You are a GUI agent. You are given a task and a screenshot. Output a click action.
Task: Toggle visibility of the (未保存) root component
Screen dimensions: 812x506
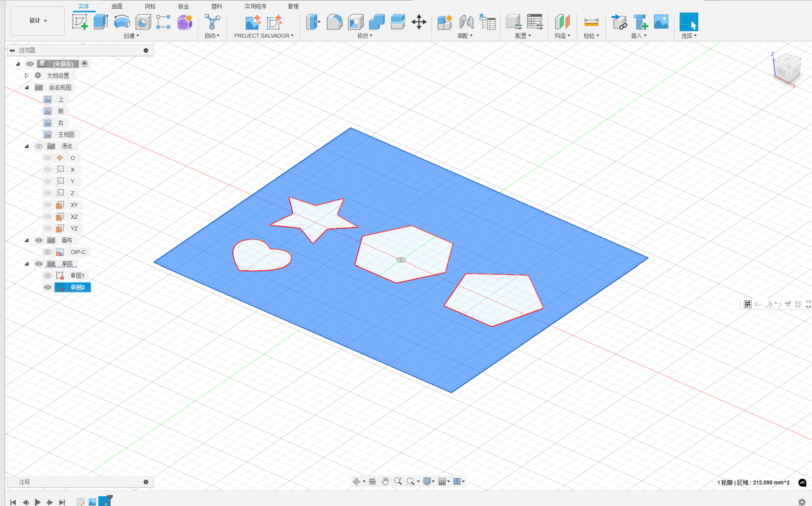30,64
